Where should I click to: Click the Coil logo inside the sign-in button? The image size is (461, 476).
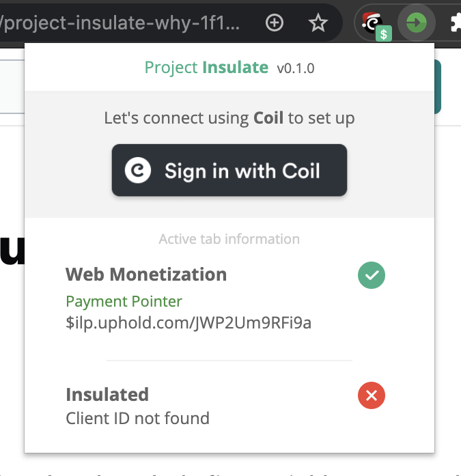pos(138,170)
